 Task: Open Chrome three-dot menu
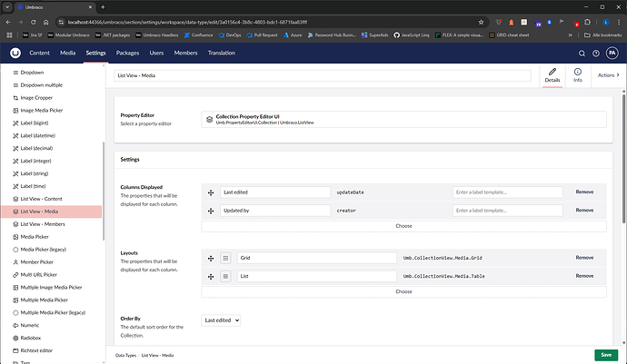(x=619, y=22)
